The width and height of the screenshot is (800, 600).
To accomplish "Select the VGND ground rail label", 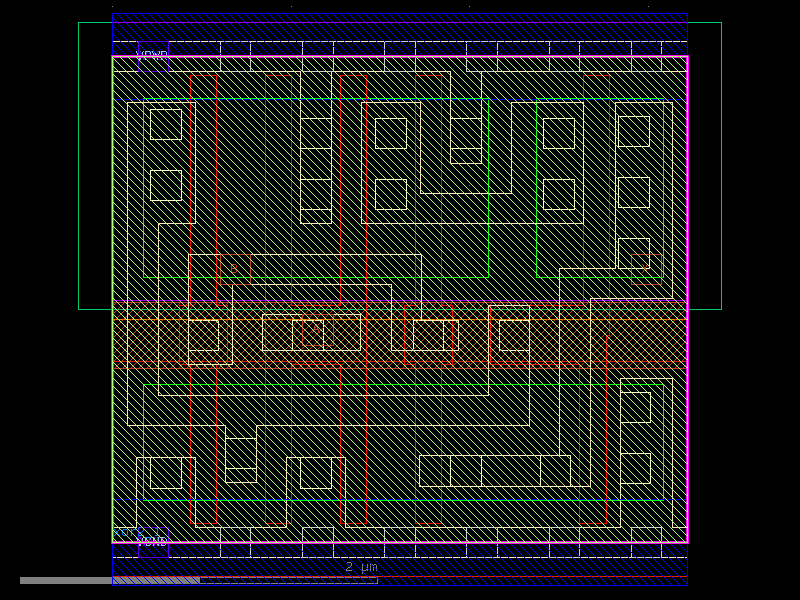I will pos(153,540).
